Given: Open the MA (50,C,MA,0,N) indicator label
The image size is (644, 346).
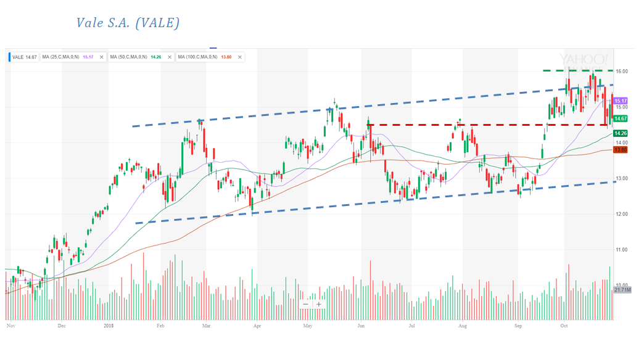Looking at the screenshot, I should (x=128, y=57).
